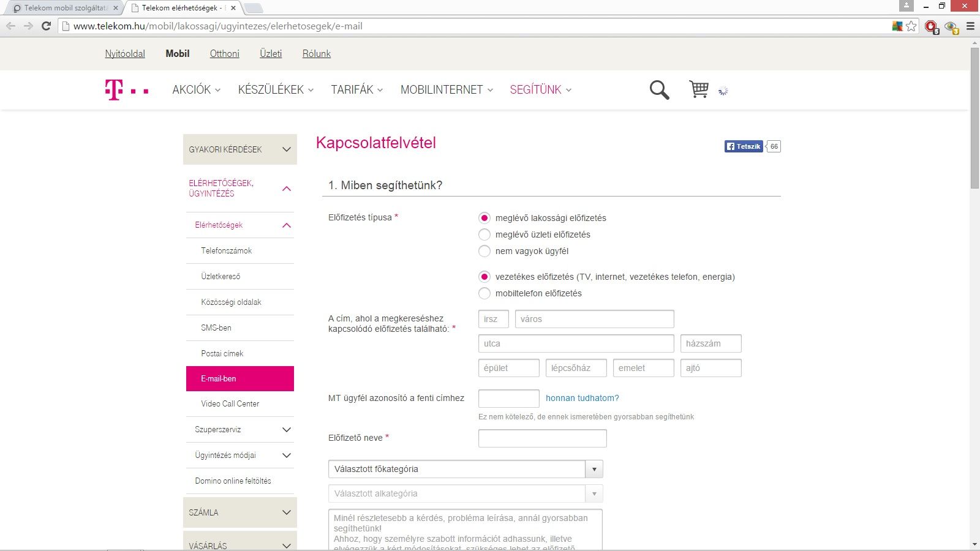This screenshot has height=551, width=980.
Task: Expand the SZÁMLA sidebar section
Action: (x=240, y=512)
